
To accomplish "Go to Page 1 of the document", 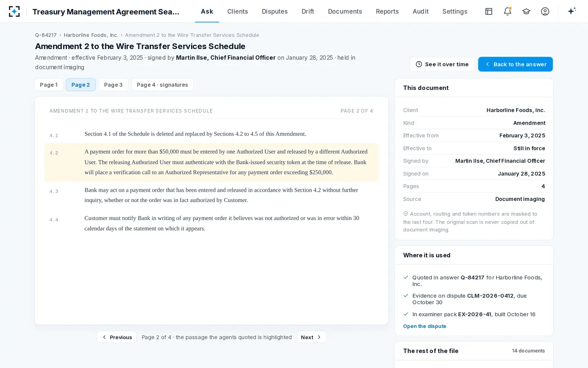I will [49, 85].
